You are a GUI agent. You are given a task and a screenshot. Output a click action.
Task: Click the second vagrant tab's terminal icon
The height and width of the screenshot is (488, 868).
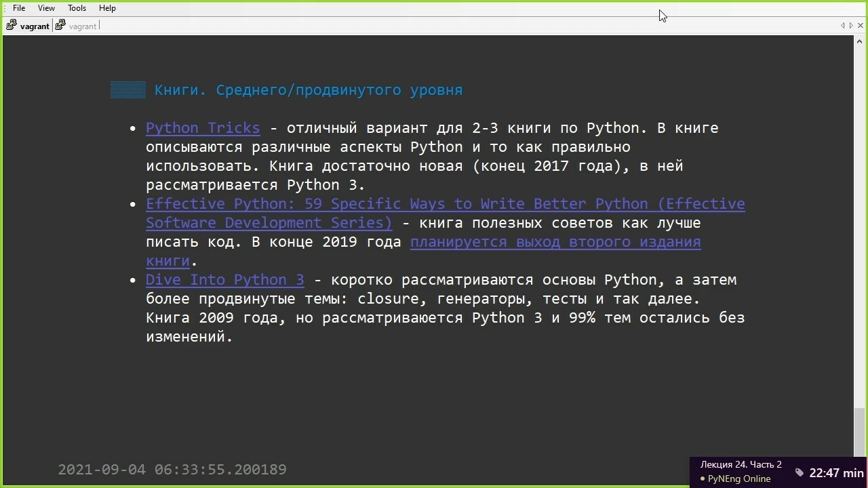(x=60, y=26)
